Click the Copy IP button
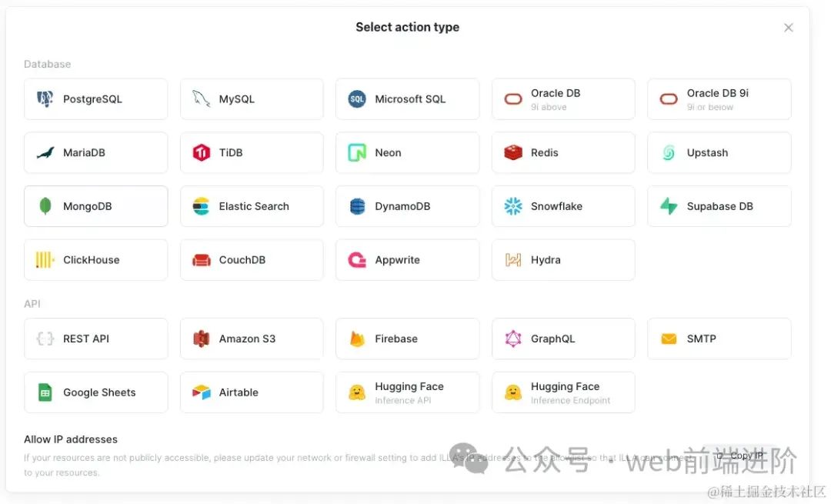Image resolution: width=831 pixels, height=504 pixels. pos(740,456)
